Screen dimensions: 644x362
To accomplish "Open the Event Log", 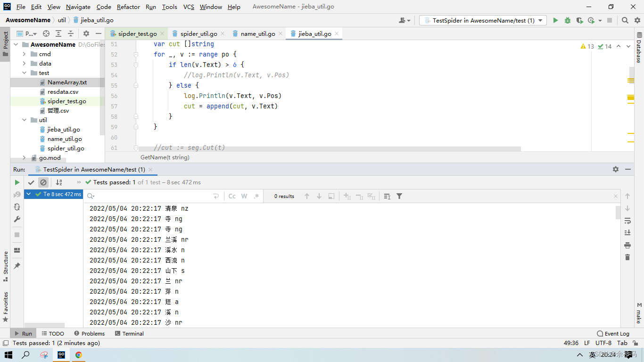I will [613, 333].
